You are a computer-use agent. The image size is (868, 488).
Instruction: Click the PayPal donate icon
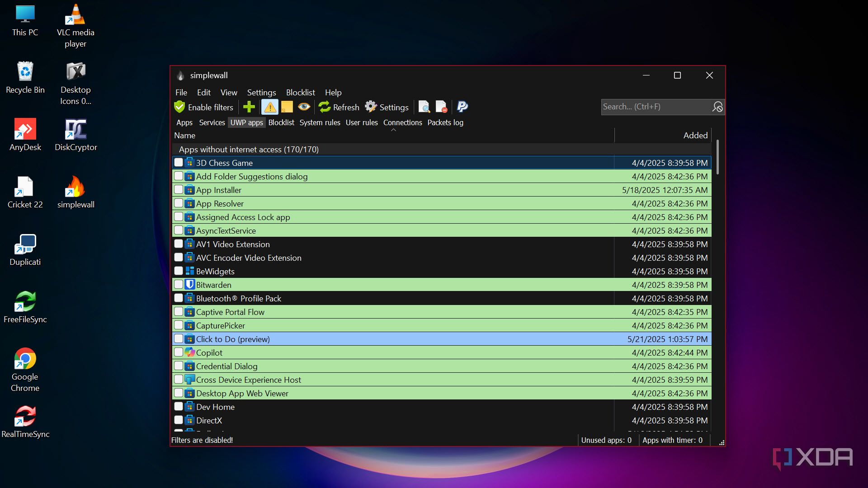pos(462,107)
